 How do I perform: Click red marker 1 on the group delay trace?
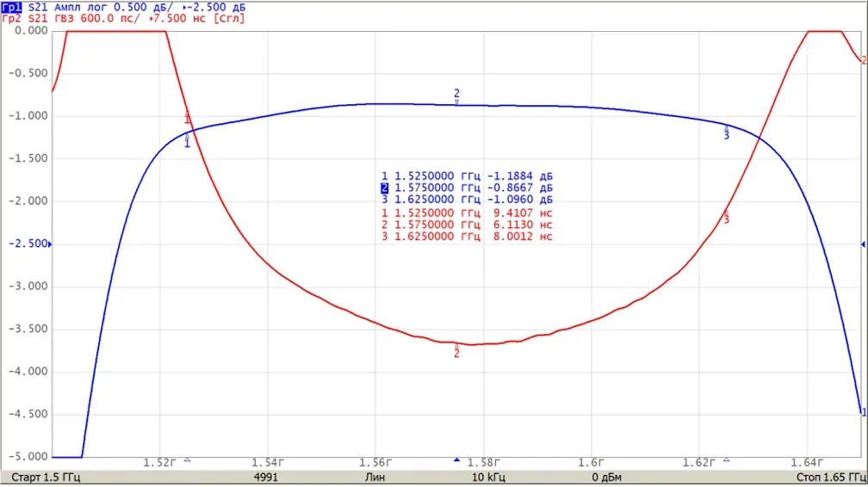(187, 118)
